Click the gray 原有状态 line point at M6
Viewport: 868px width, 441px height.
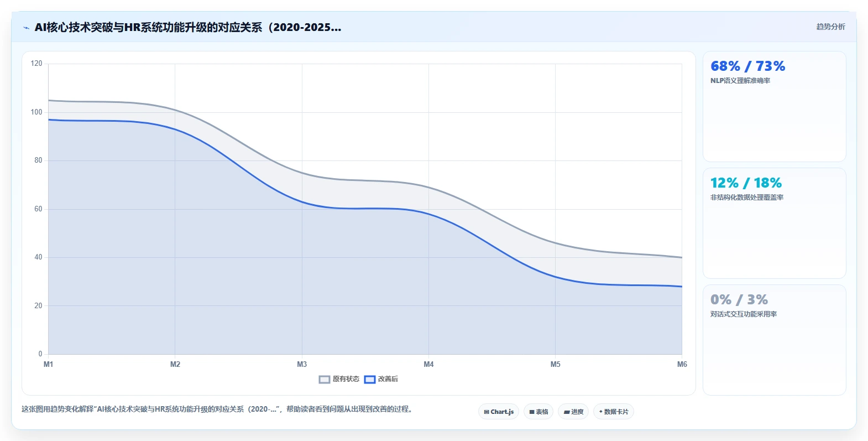point(682,257)
